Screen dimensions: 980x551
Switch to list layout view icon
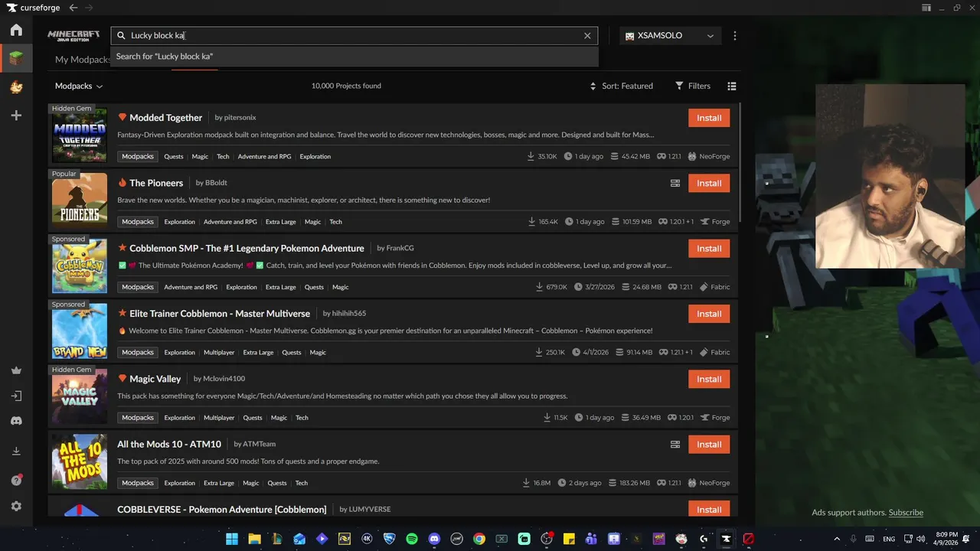[732, 86]
